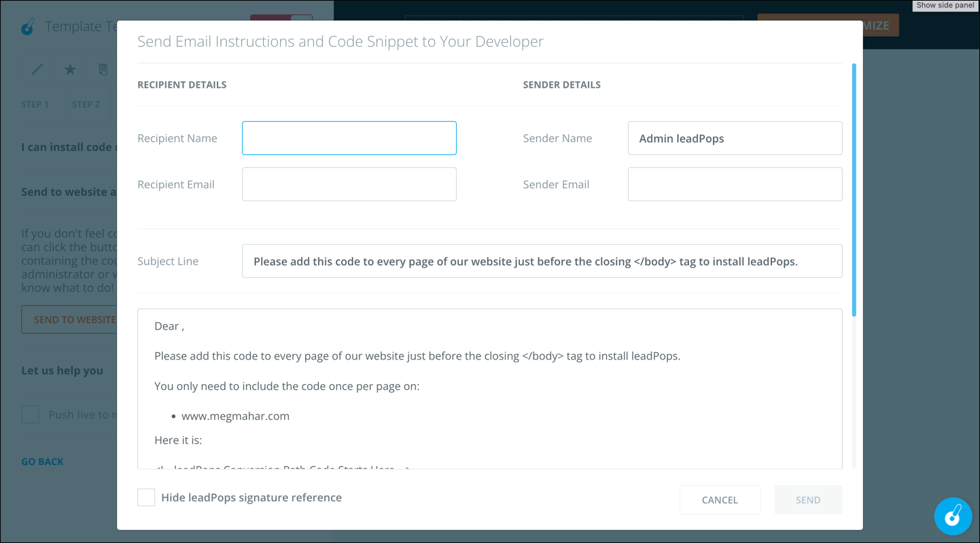
Task: Click the star icon in background toolbar
Action: [x=70, y=69]
